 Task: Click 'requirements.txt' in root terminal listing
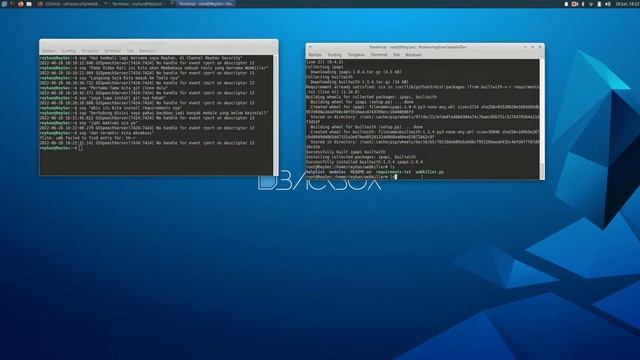point(393,172)
